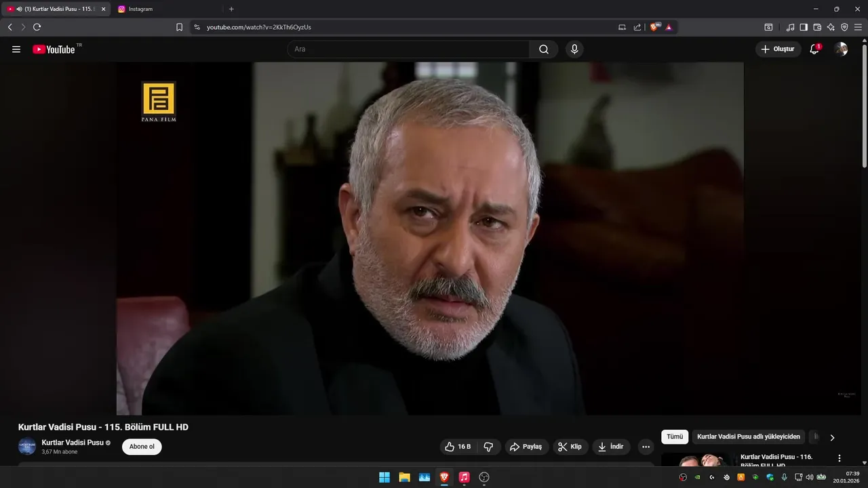Open the Brave playlist music note icon
The width and height of the screenshot is (868, 488).
click(790, 27)
